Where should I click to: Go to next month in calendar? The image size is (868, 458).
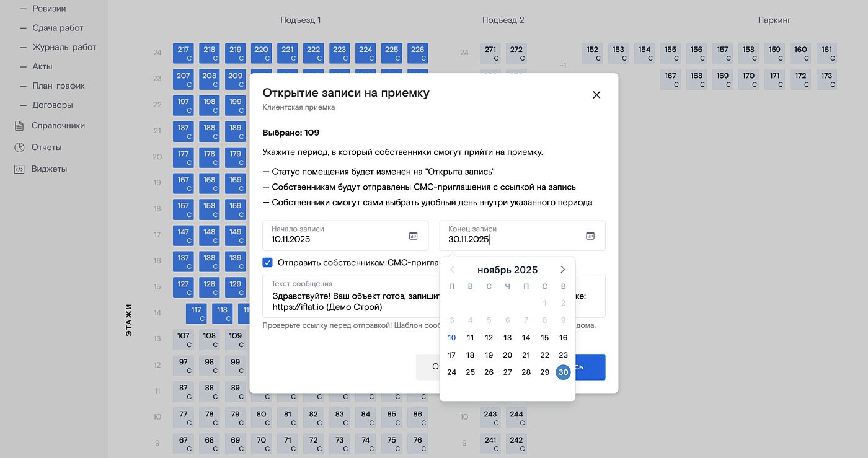(x=562, y=270)
